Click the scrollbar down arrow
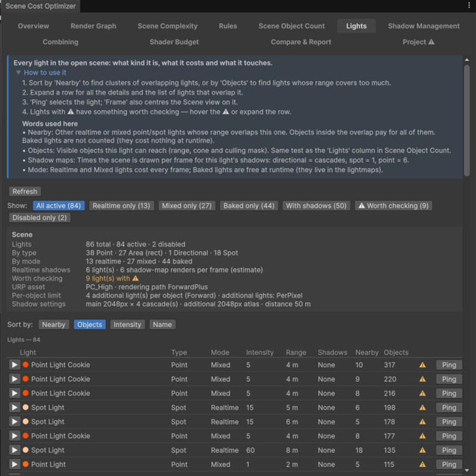Screen dimensions: 476x476 [467, 471]
